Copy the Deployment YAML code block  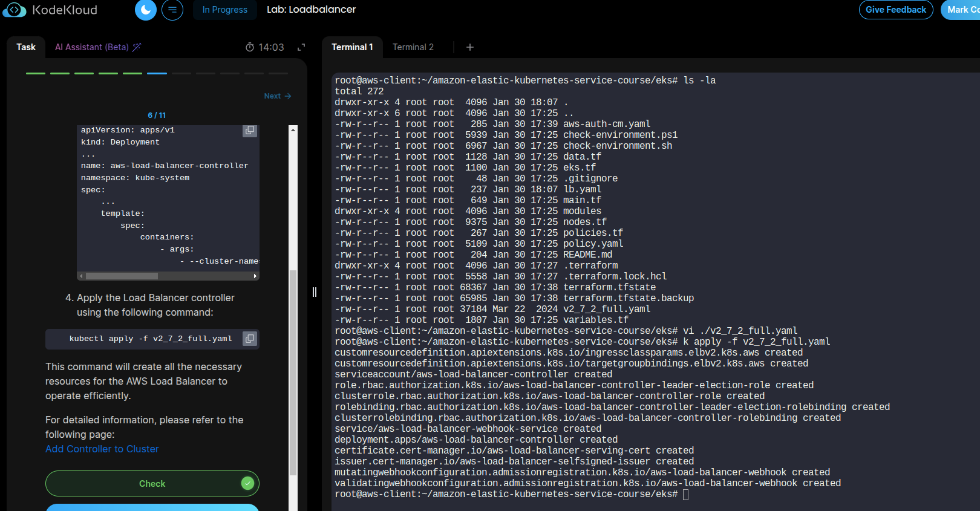(250, 131)
